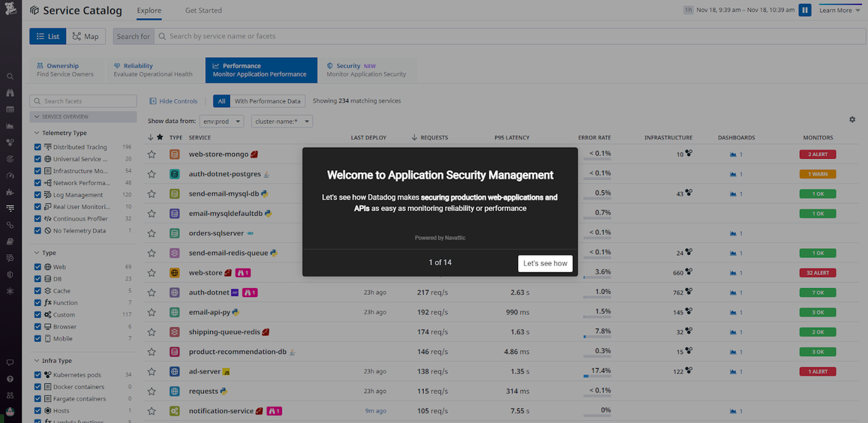This screenshot has width=868, height=423.
Task: Click web-store 3.6% error rate bar
Action: coord(597,278)
